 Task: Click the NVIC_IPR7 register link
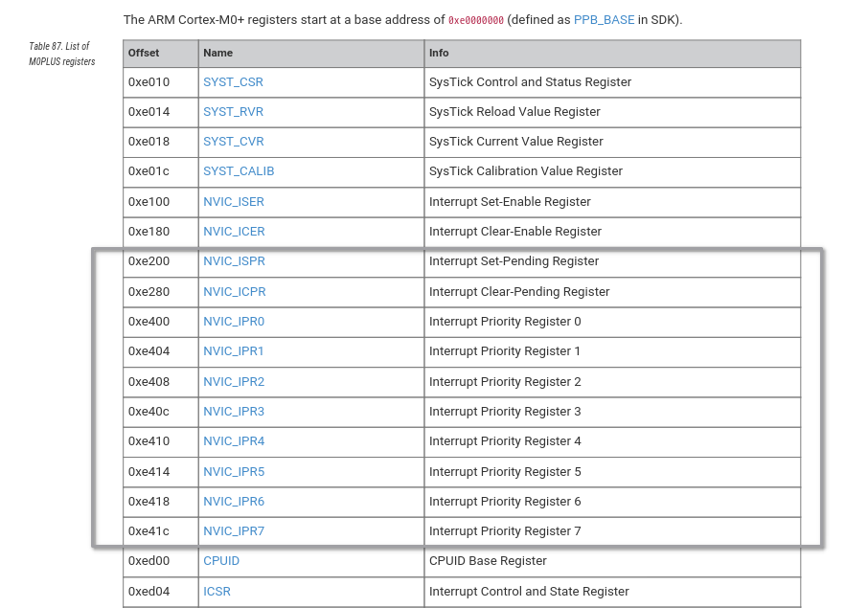coord(234,531)
